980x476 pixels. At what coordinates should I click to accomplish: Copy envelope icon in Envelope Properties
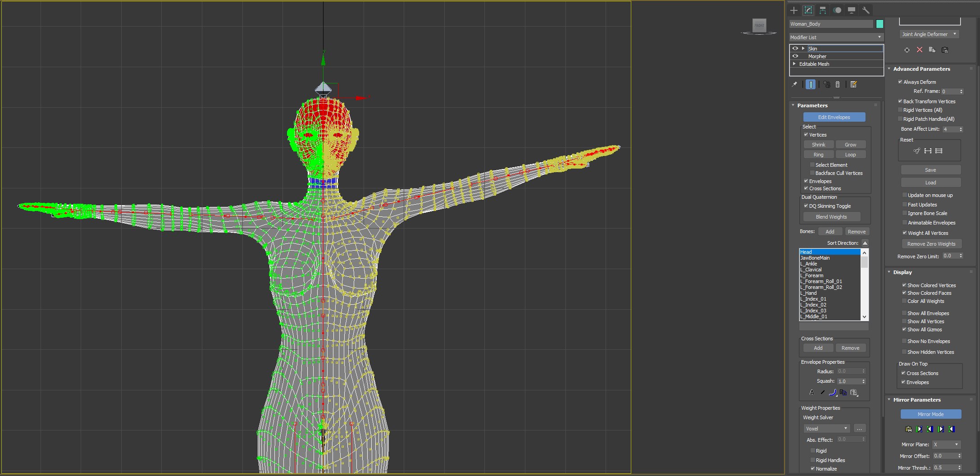coord(843,393)
